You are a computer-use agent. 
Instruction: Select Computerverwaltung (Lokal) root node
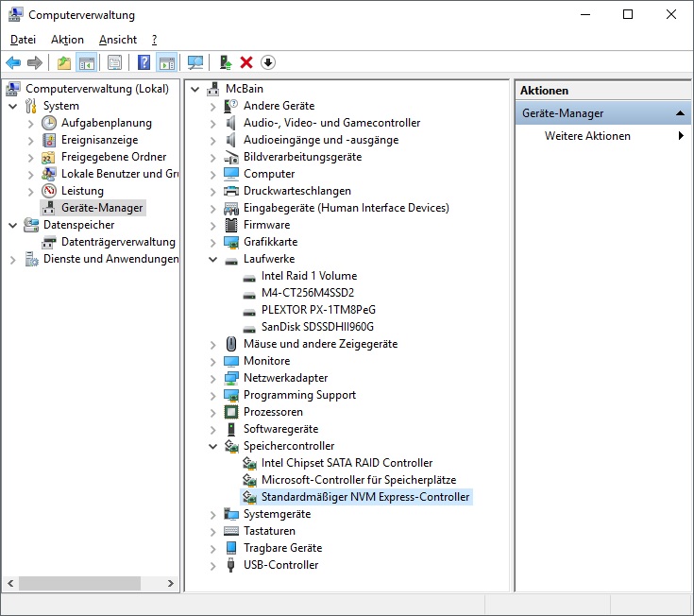[x=97, y=89]
